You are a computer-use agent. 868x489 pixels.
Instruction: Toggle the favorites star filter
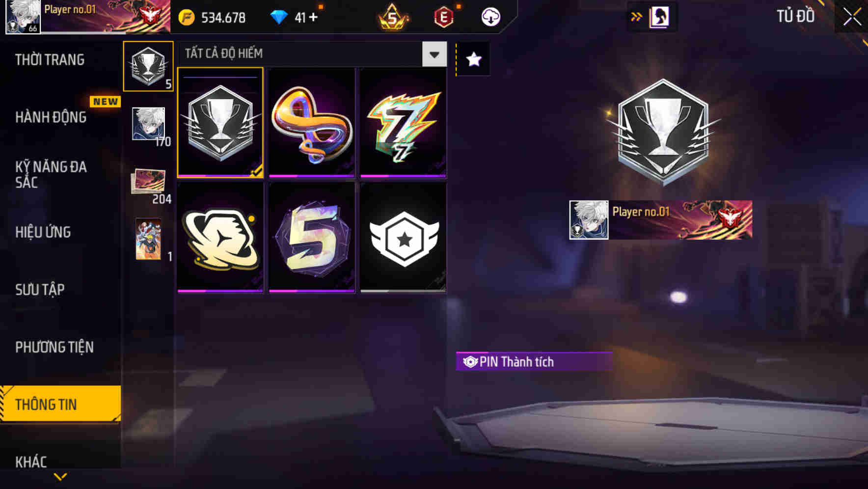474,59
